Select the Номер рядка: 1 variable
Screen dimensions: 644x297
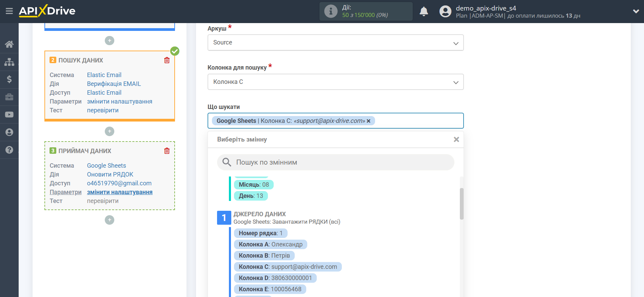[260, 233]
